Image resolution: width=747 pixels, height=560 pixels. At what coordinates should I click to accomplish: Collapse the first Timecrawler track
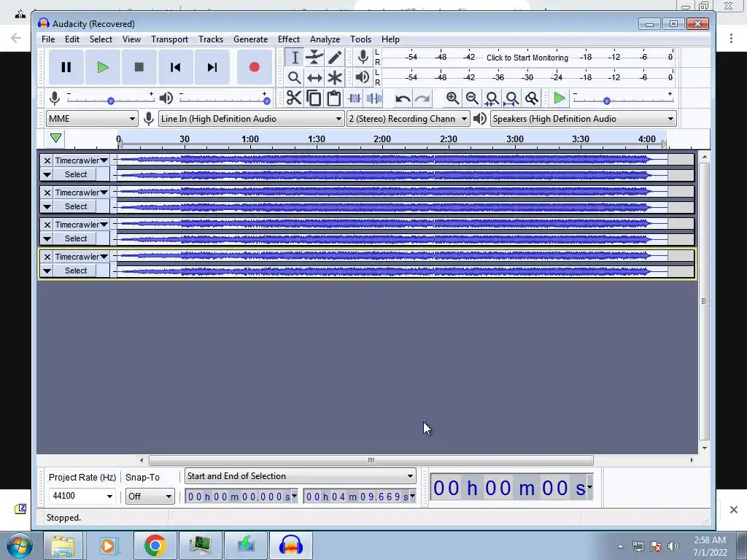pyautogui.click(x=47, y=175)
